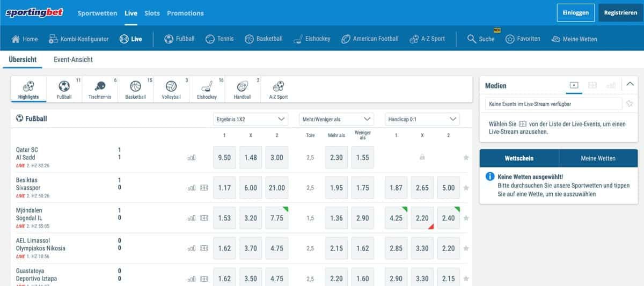Switch Medien panel to pitch view
The width and height of the screenshot is (644, 286).
[592, 85]
